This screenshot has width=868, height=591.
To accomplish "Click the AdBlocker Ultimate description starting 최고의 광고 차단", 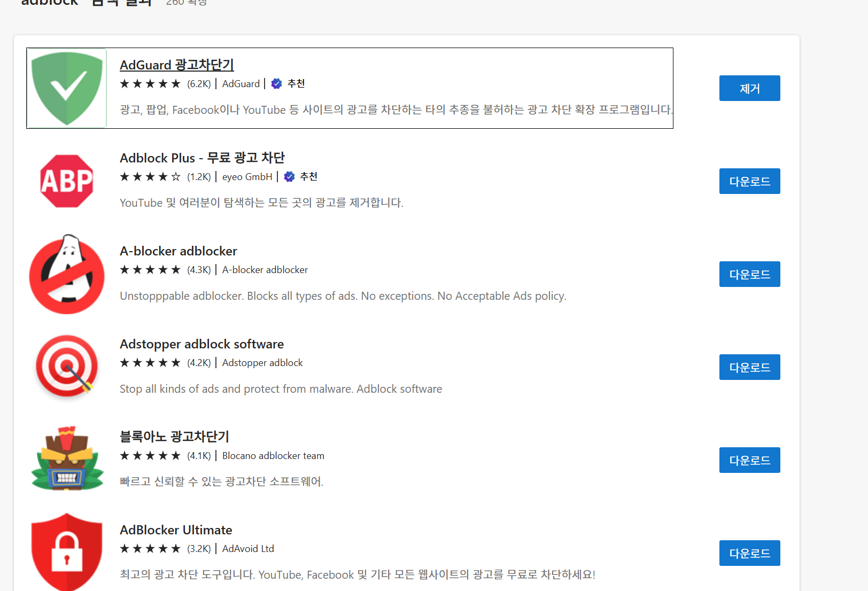I will pos(358,575).
